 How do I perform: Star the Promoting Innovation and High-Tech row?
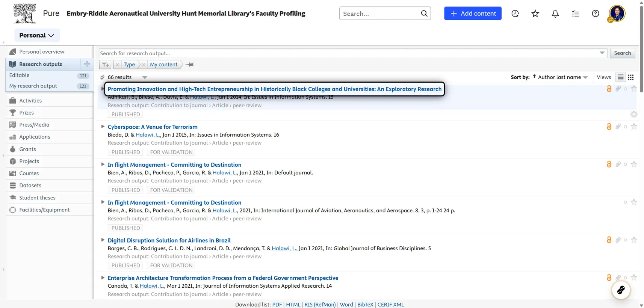[634, 88]
